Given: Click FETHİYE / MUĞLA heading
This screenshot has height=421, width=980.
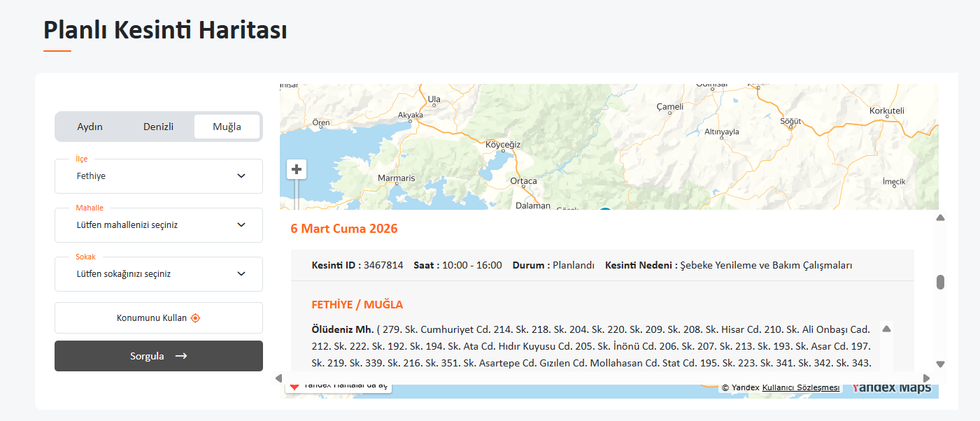Looking at the screenshot, I should click(357, 305).
